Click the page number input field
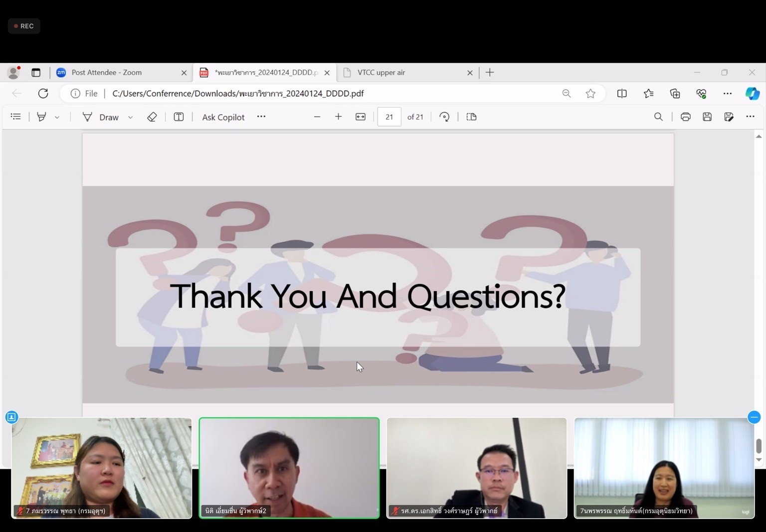This screenshot has height=532, width=766. click(x=389, y=117)
